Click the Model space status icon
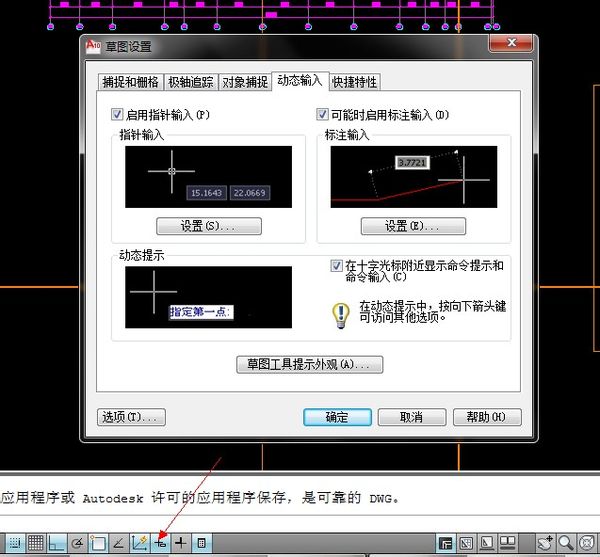Image resolution: width=600 pixels, height=557 pixels. [x=446, y=542]
